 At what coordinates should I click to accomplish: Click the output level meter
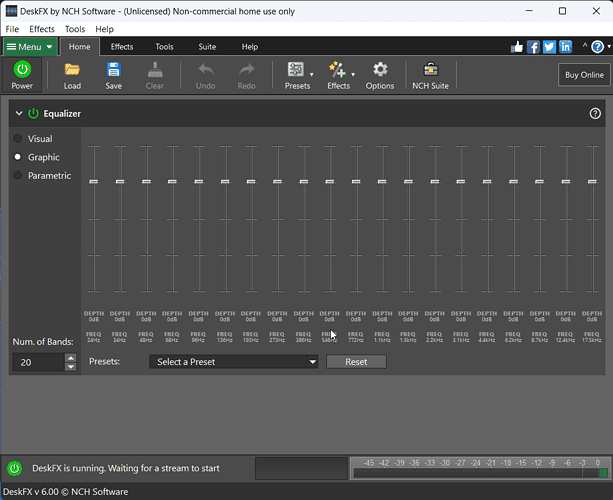(x=480, y=468)
